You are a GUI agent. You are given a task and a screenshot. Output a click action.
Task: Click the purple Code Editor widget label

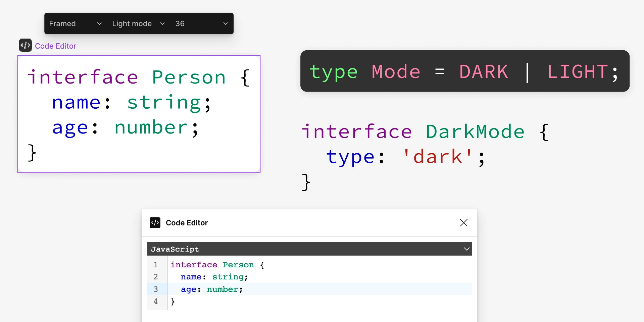(55, 46)
